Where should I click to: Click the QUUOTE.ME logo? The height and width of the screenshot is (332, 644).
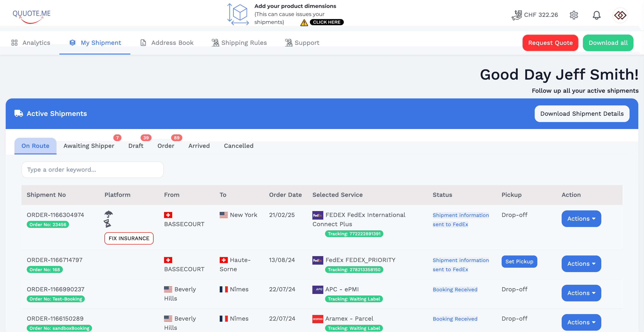tap(31, 15)
